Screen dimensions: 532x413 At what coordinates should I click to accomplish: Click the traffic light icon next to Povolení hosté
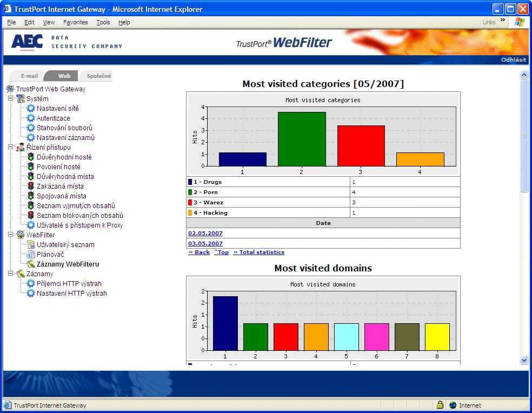tap(30, 166)
